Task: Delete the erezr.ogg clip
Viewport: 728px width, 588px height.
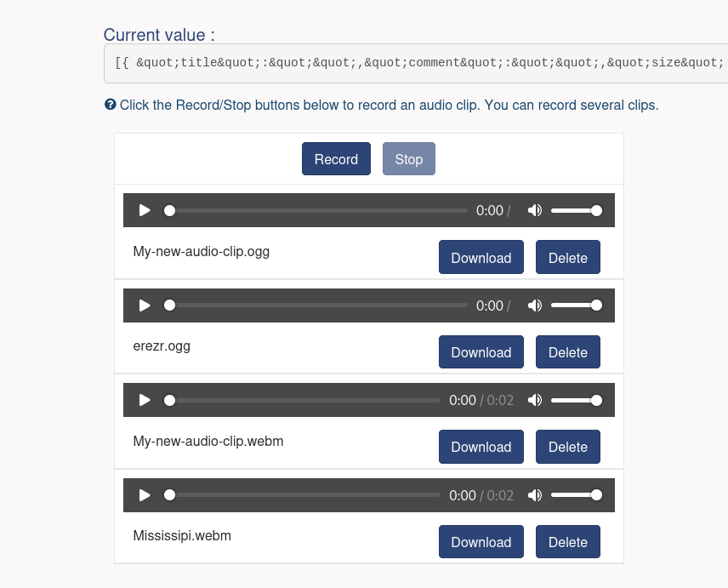Action: click(567, 352)
